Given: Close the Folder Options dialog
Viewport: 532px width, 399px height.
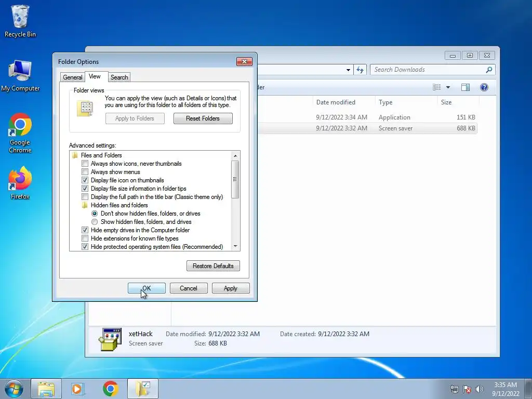Looking at the screenshot, I should click(x=244, y=61).
